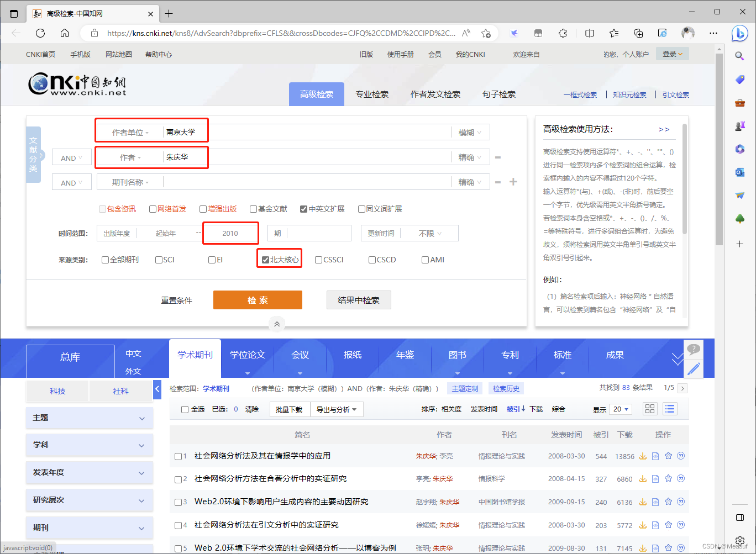This screenshot has height=554, width=756.
Task: Open Bing Copilot sidebar icon
Action: (x=739, y=33)
